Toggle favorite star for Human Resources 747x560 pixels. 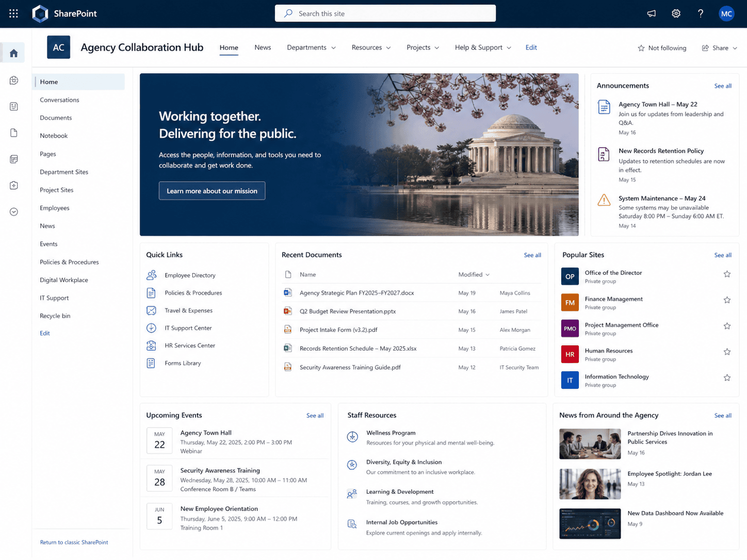727,352
